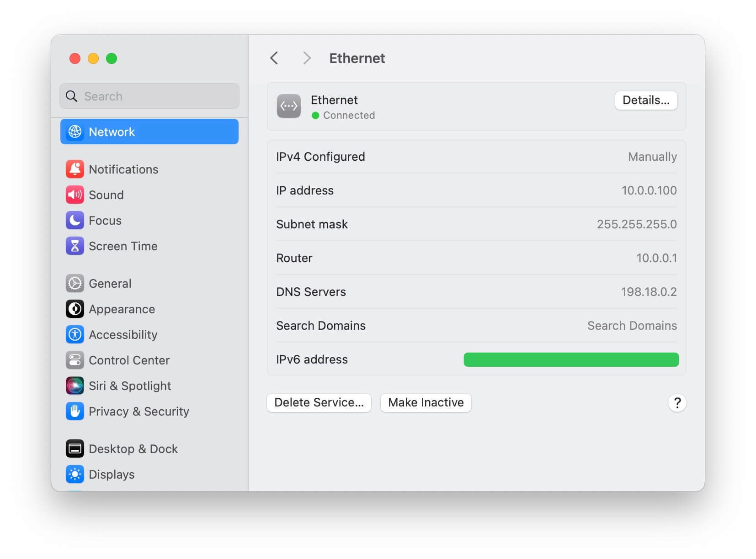Screen dimensions: 756x559
Task: Click the Siri & Spotlight icon
Action: 75,385
